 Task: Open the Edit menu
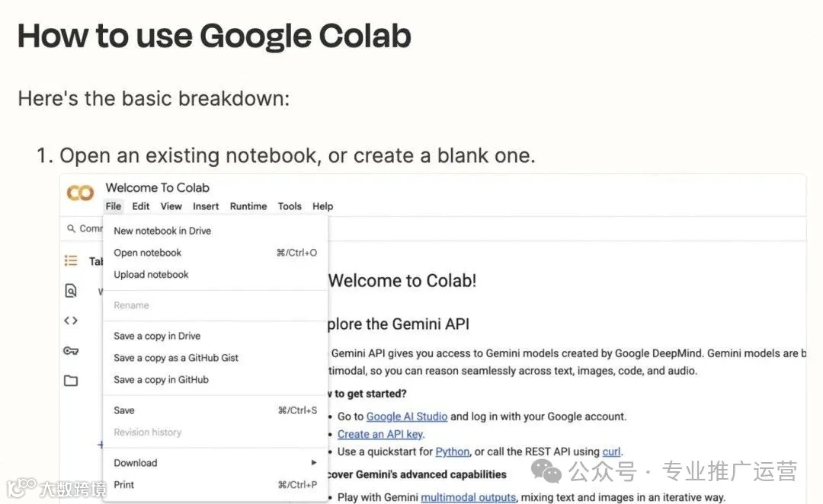click(x=141, y=206)
